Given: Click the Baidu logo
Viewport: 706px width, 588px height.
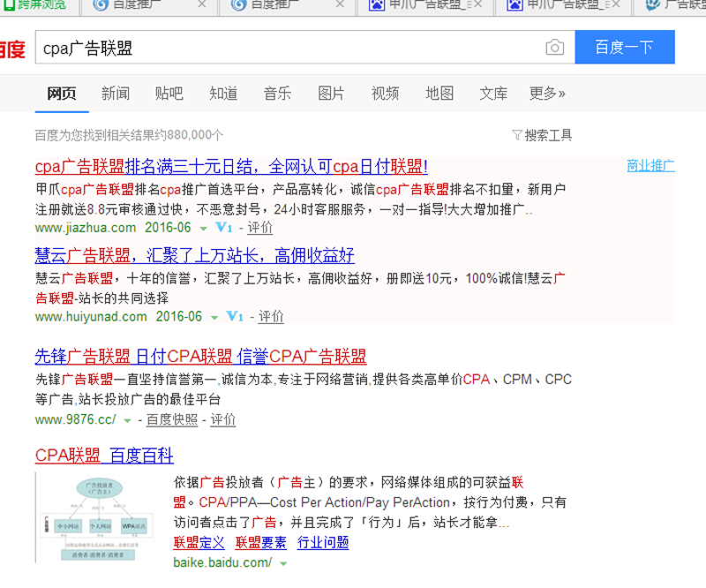Looking at the screenshot, I should coord(12,49).
